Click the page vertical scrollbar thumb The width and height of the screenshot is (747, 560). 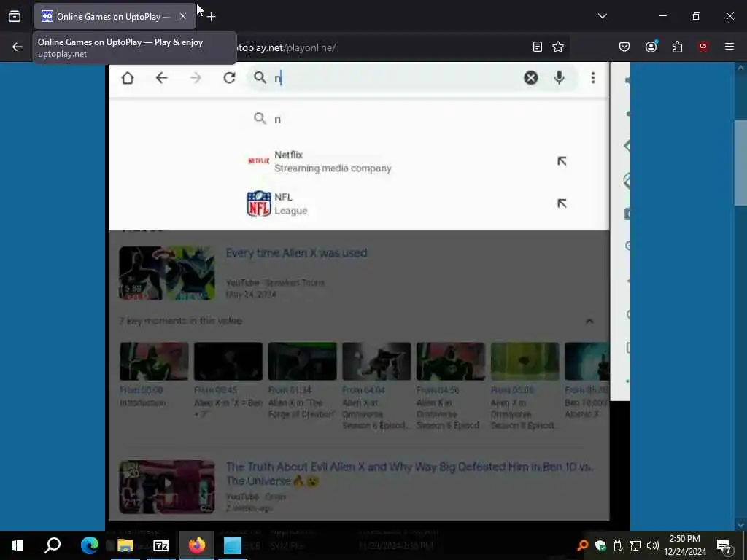740,163
